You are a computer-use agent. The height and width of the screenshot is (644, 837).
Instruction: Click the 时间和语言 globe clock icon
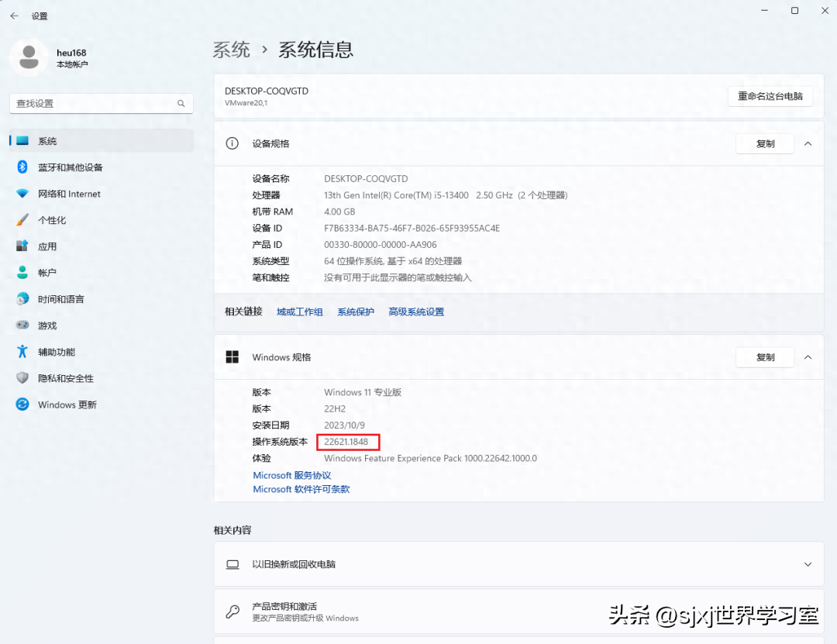tap(22, 299)
